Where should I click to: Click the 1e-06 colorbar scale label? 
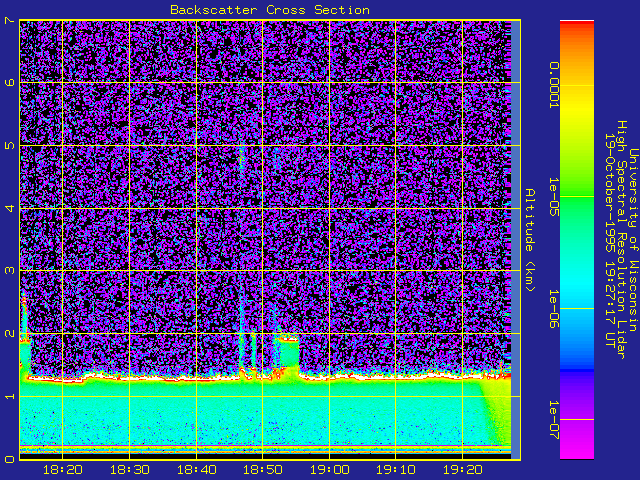tap(553, 309)
